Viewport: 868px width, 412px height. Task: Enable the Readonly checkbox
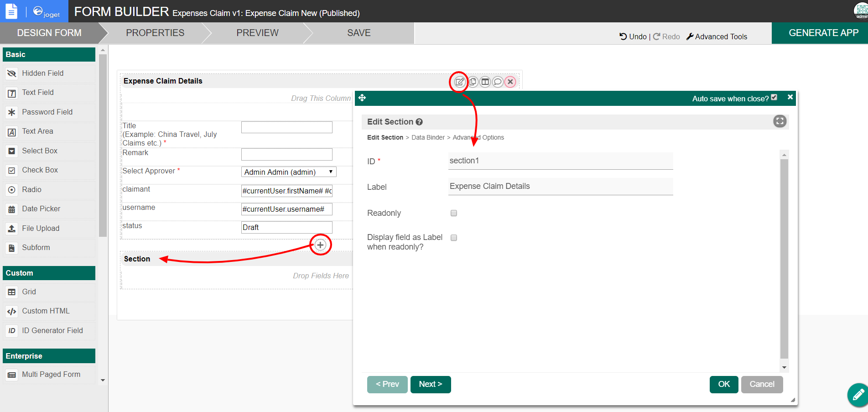454,213
